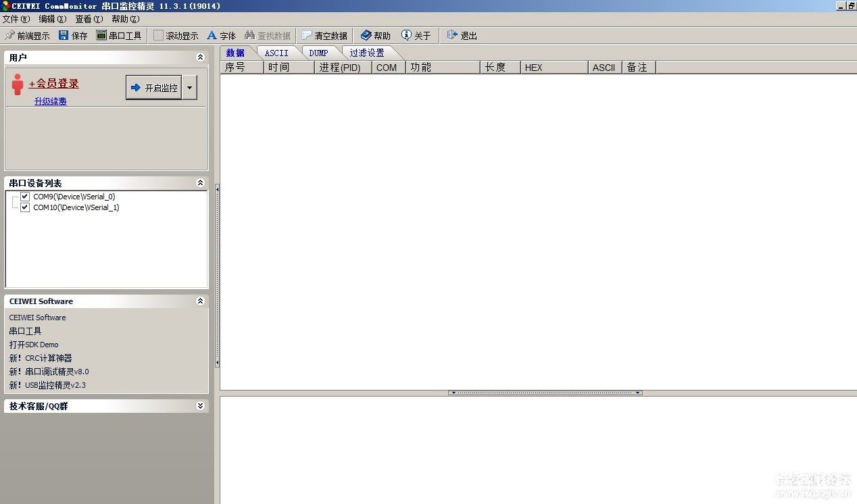Viewport: 857px width, 504px height.
Task: Click 打开SDK Demo link
Action: click(x=34, y=345)
